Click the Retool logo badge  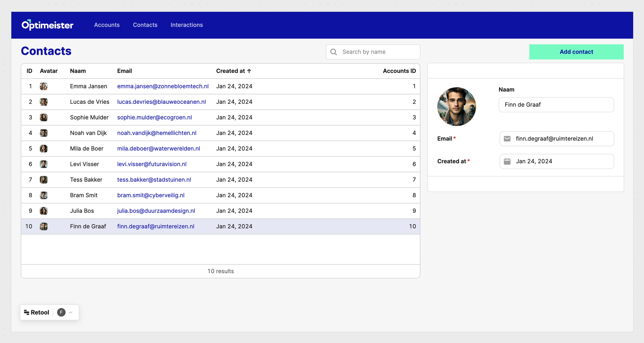tap(36, 312)
